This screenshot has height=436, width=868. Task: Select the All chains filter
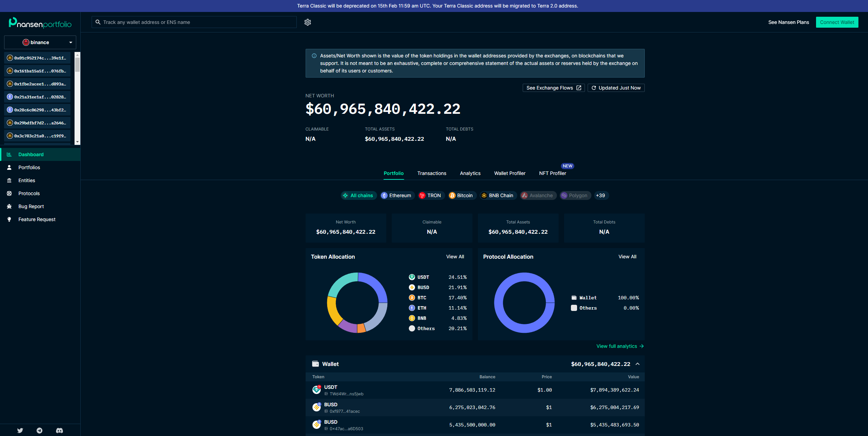358,195
